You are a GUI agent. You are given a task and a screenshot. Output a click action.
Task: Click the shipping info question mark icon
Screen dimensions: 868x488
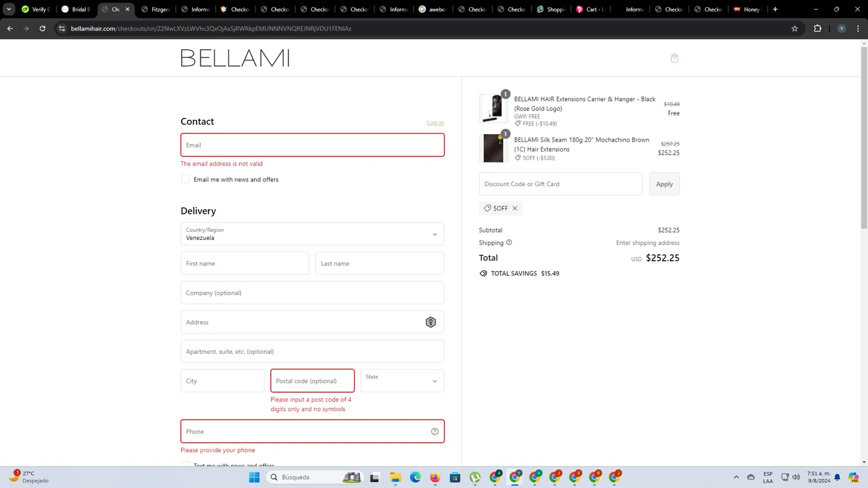pos(509,242)
